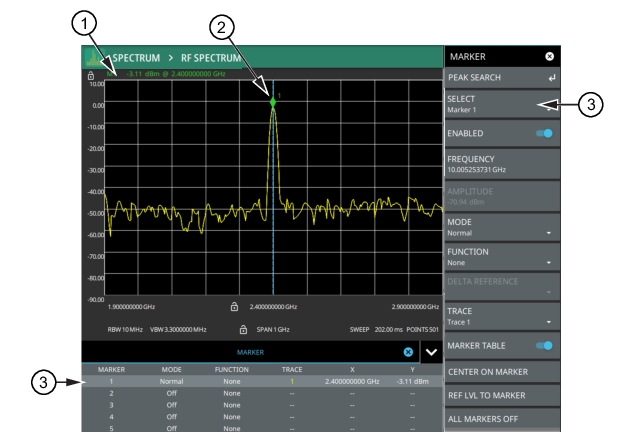Click the lock icon above the reference level

(91, 74)
